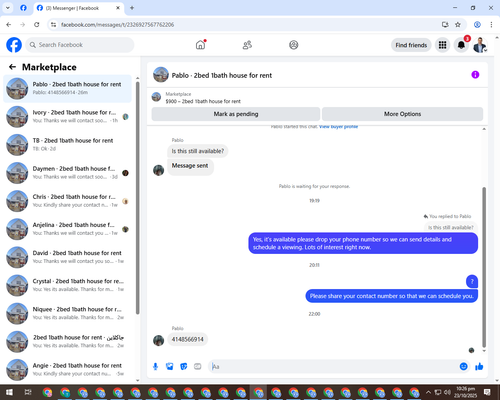Click the taskbar clock

466,392
